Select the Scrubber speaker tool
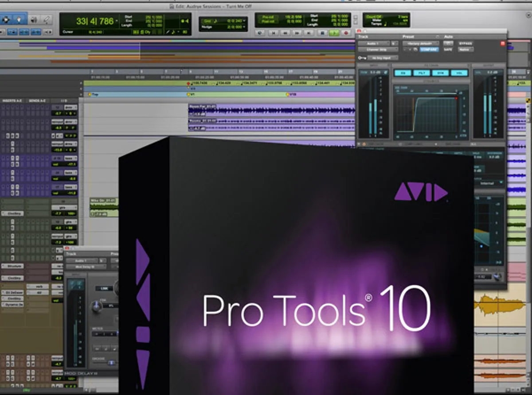The height and width of the screenshot is (395, 532). 34,19
